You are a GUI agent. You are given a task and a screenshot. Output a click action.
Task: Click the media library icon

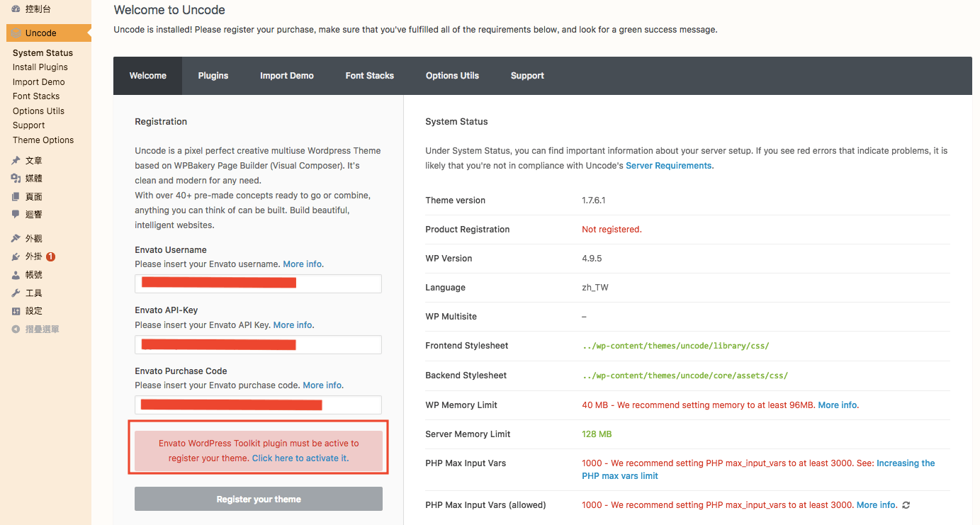(16, 179)
